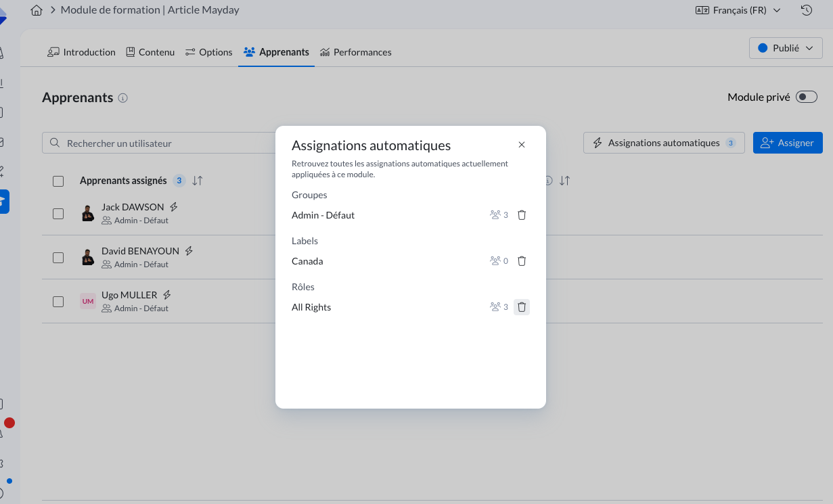Delete the Admin - Défaut group assignment
This screenshot has height=504, width=833.
click(522, 215)
